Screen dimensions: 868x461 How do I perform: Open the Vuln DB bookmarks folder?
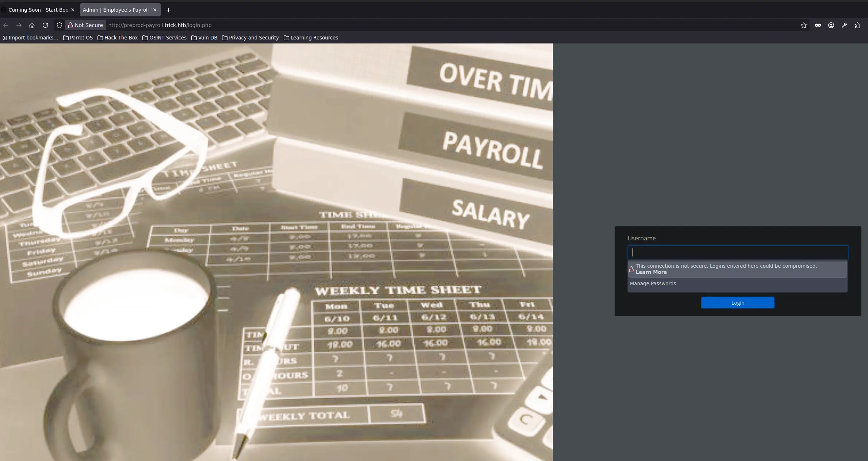pyautogui.click(x=204, y=38)
